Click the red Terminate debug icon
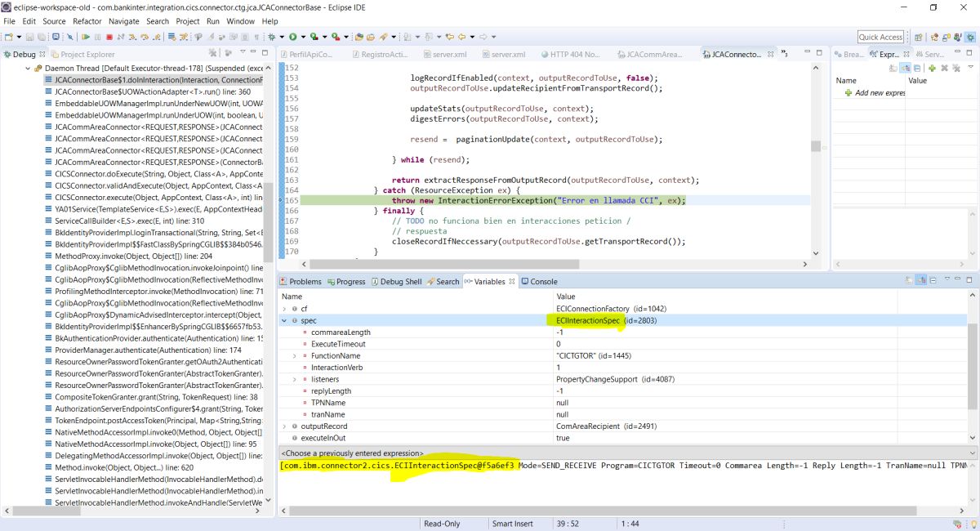This screenshot has height=531, width=980. click(x=109, y=37)
